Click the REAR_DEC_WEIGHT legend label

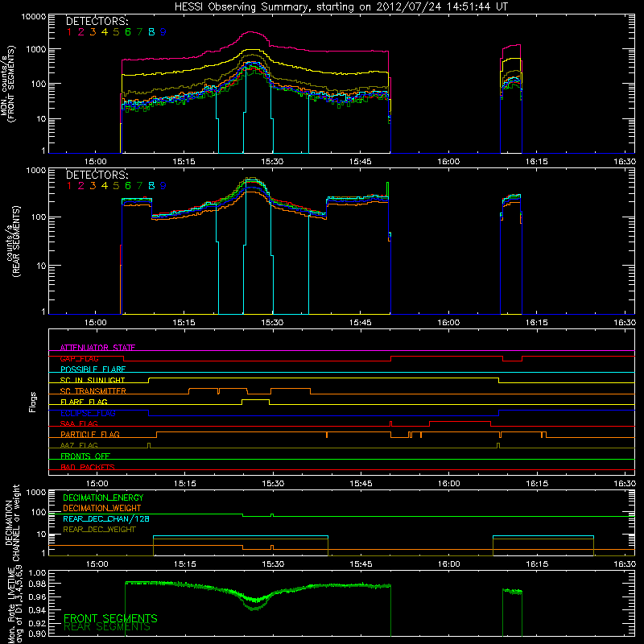click(x=99, y=530)
